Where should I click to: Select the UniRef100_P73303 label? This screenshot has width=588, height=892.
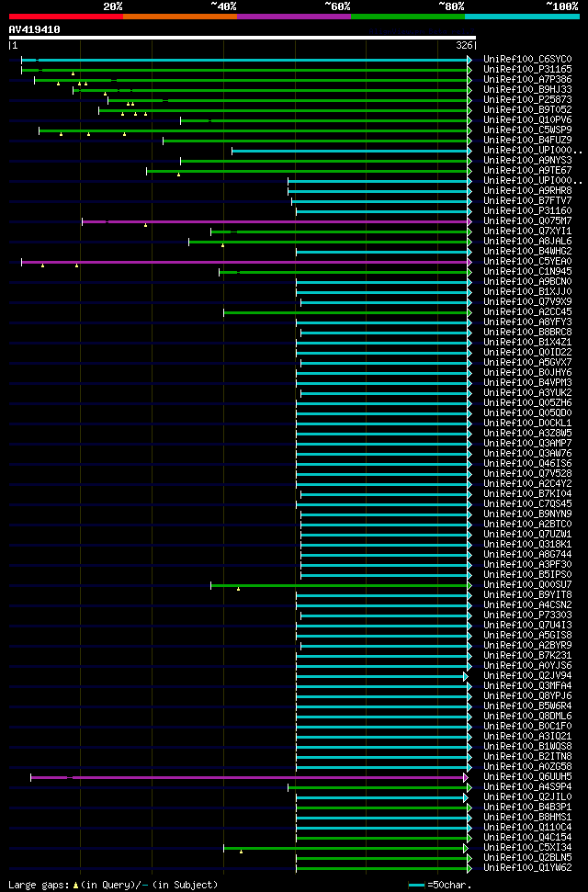coord(527,615)
